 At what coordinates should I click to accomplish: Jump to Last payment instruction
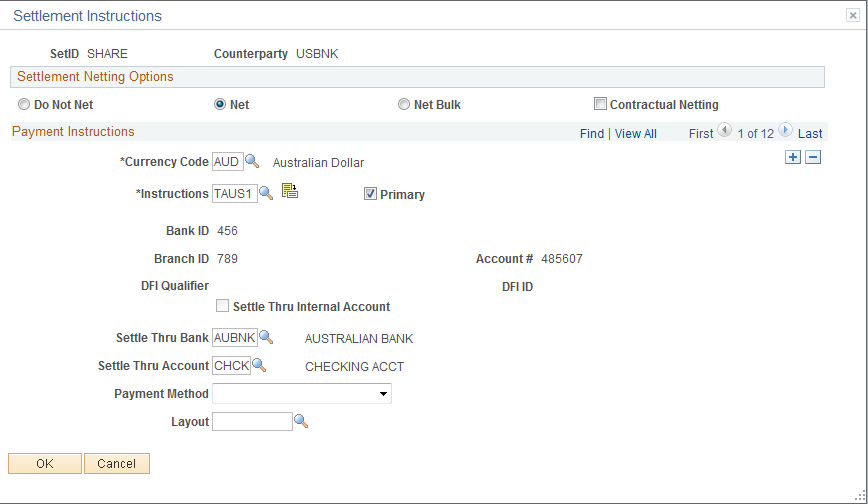[x=810, y=133]
